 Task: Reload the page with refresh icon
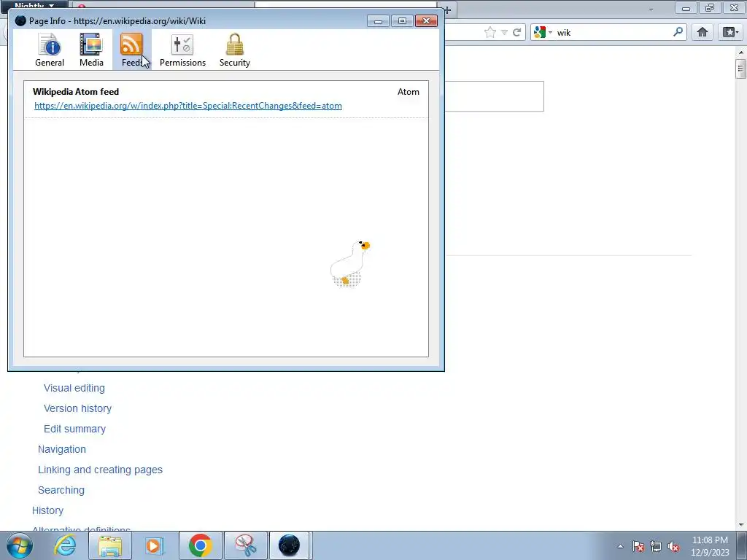click(x=517, y=32)
